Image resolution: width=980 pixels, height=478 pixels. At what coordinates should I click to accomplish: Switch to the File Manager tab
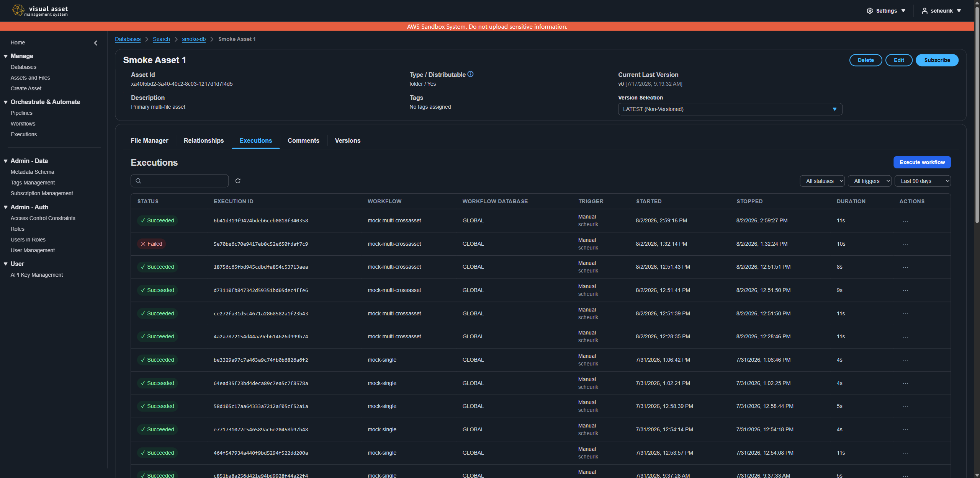tap(149, 140)
